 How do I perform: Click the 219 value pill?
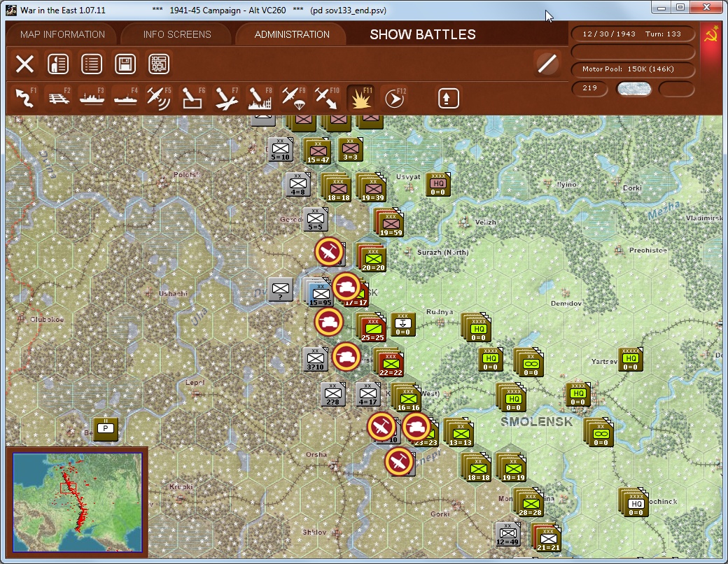pos(589,88)
